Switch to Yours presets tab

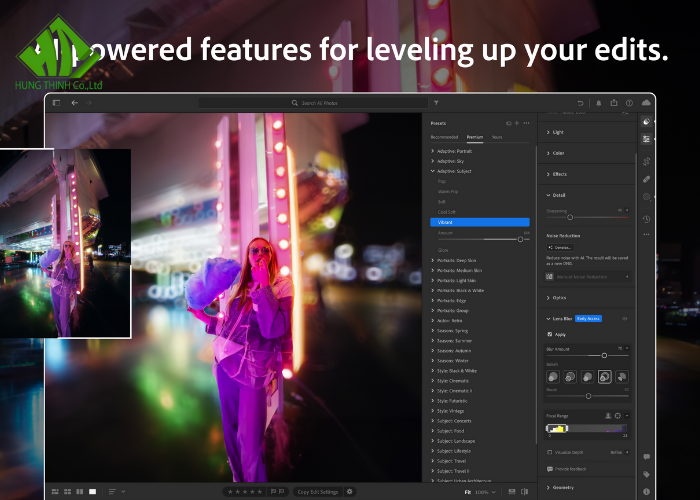click(497, 137)
